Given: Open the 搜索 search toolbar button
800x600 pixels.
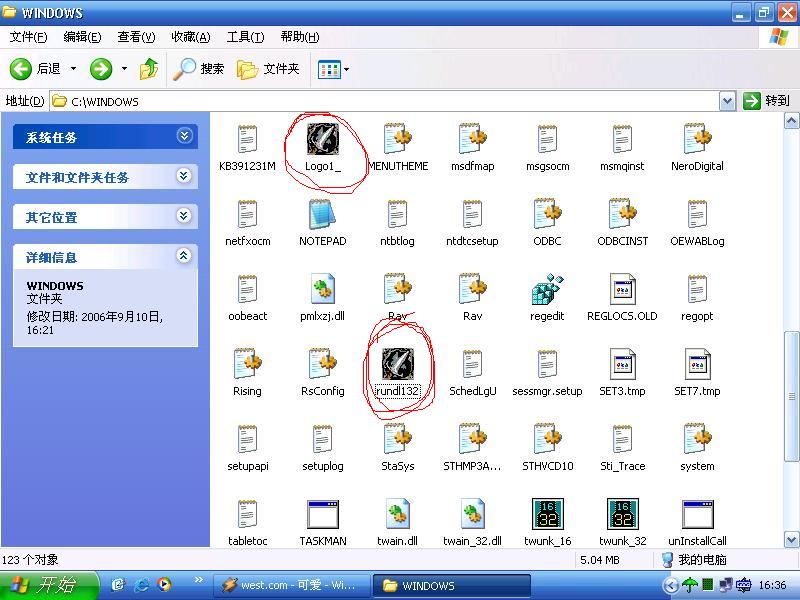Looking at the screenshot, I should coord(199,69).
